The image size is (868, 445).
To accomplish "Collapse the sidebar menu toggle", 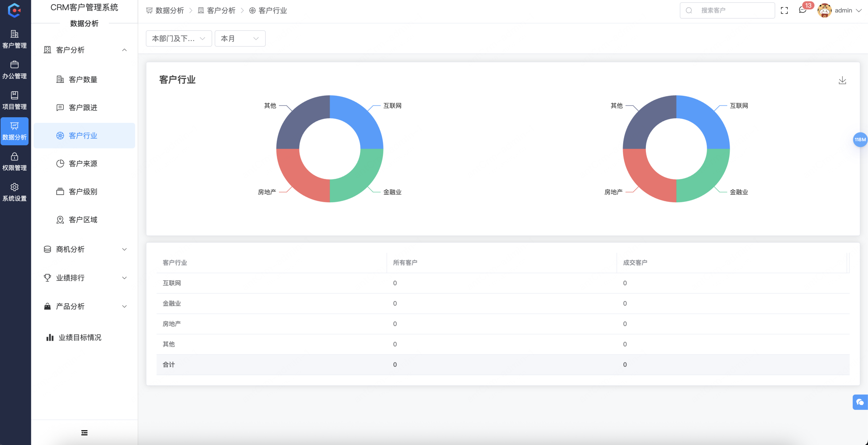I will coord(84,432).
